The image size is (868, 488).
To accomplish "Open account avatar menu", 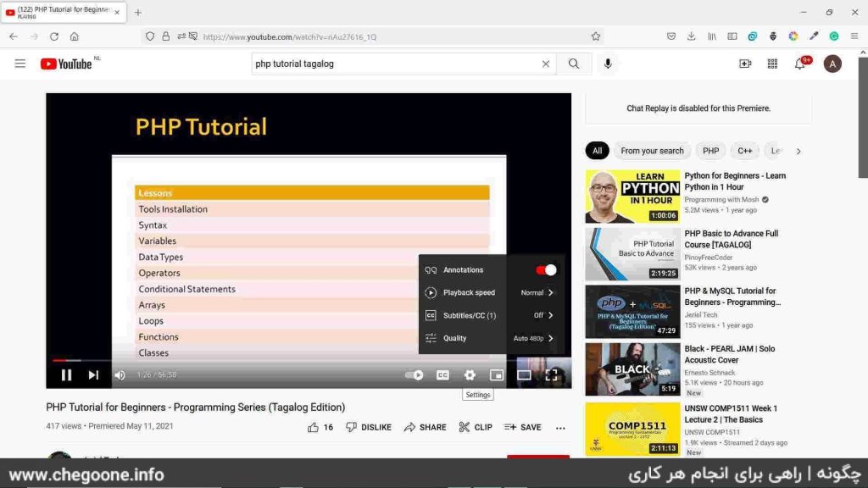I will click(832, 64).
